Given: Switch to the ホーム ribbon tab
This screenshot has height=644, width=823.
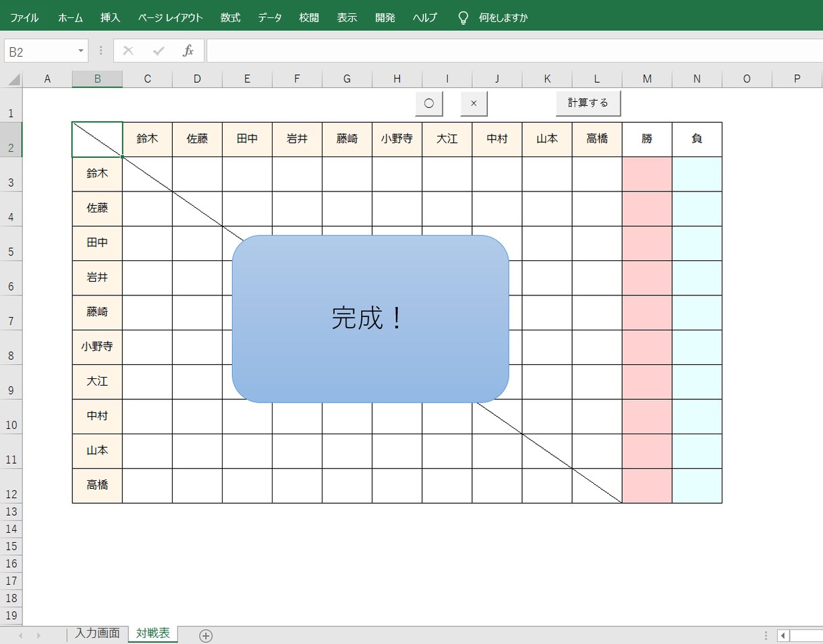Looking at the screenshot, I should click(70, 18).
